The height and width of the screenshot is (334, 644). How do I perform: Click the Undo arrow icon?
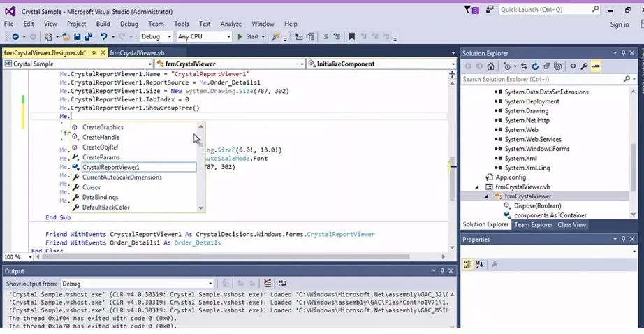point(104,36)
